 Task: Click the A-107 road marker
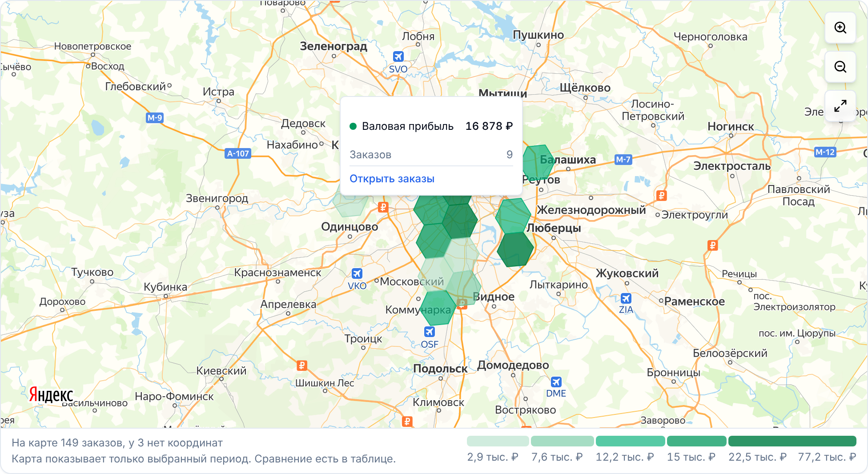point(238,153)
